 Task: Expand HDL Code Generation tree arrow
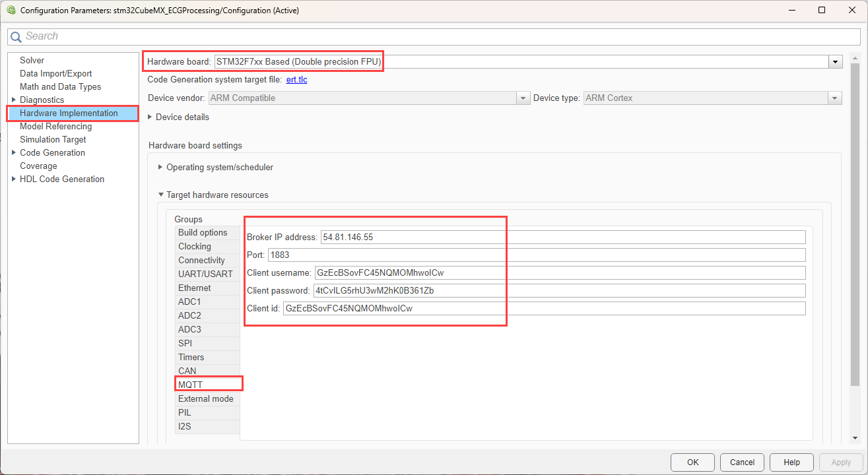coord(14,179)
